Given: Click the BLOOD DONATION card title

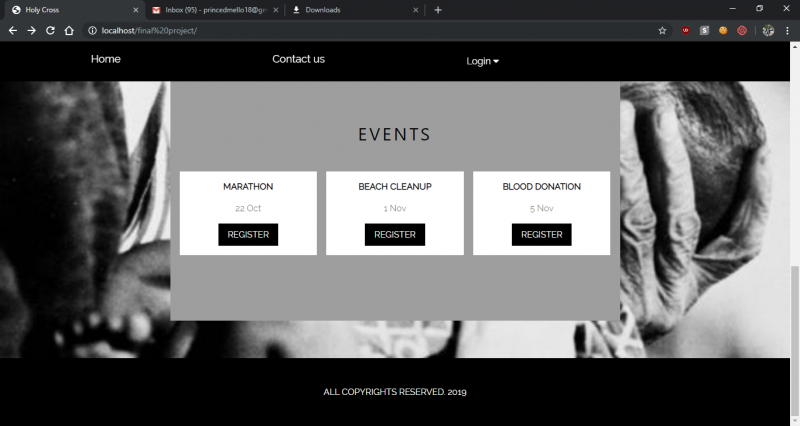Looking at the screenshot, I should pyautogui.click(x=542, y=187).
